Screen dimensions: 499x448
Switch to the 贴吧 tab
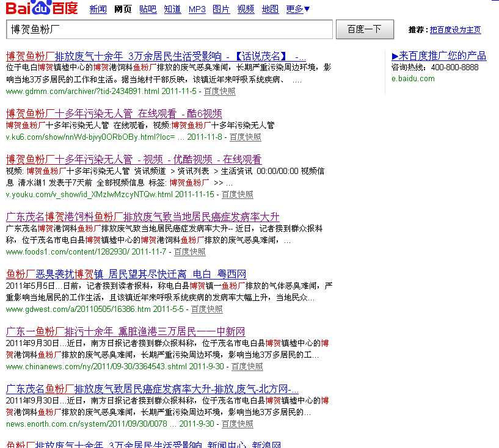[148, 10]
